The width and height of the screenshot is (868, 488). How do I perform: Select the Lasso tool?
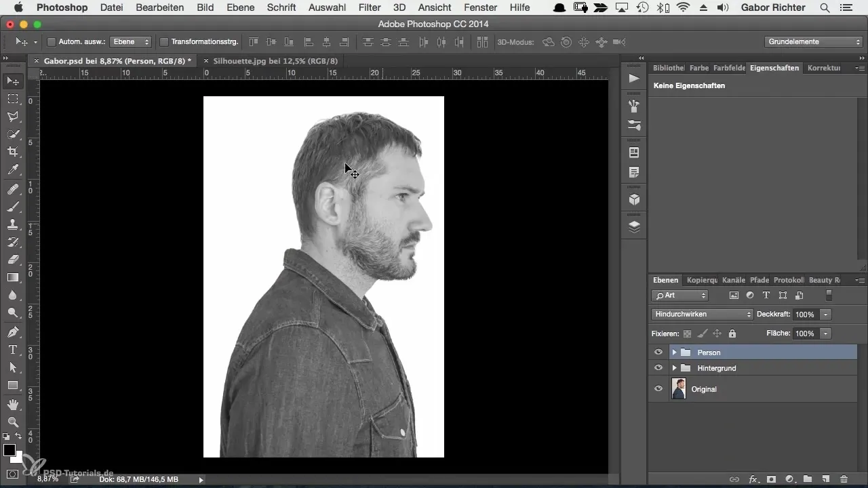click(x=13, y=117)
